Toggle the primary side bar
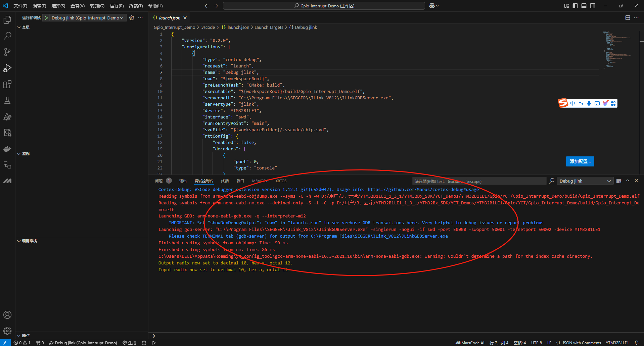 575,6
